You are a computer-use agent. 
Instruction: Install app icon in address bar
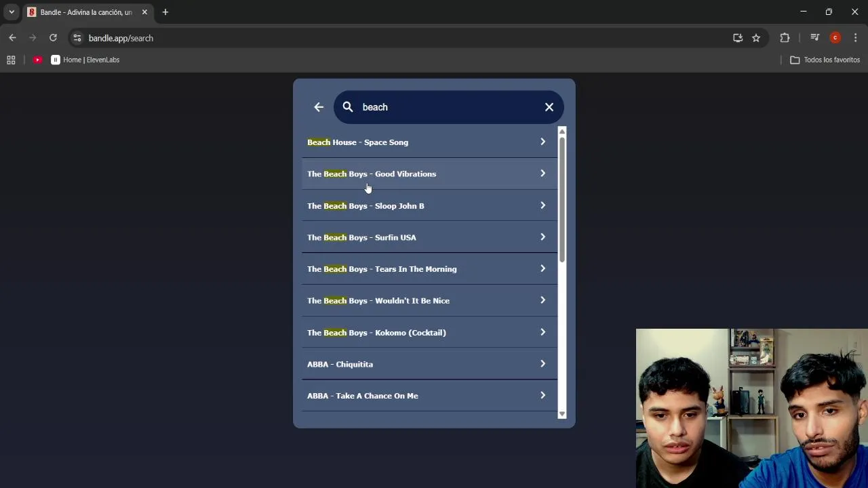click(738, 38)
